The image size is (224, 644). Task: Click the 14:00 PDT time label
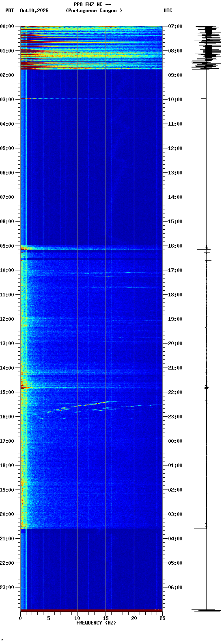click(x=7, y=368)
